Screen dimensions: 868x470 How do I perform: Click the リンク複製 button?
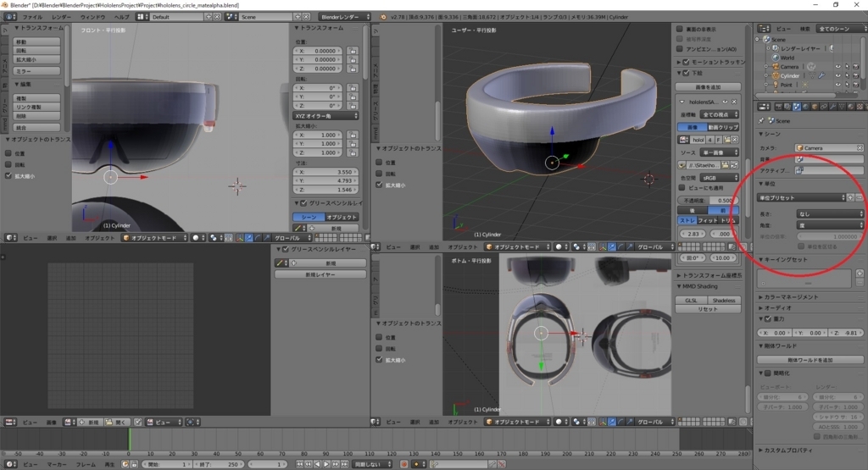36,107
